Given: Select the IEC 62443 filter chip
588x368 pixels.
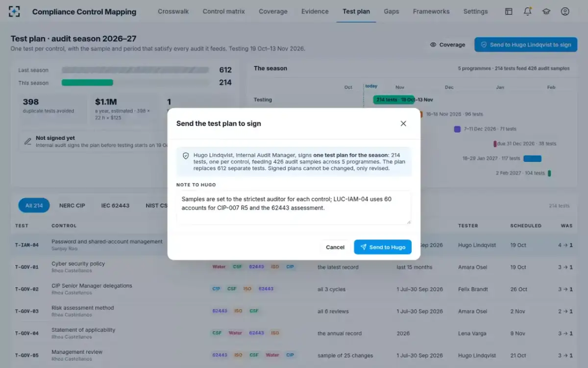Looking at the screenshot, I should (x=115, y=206).
